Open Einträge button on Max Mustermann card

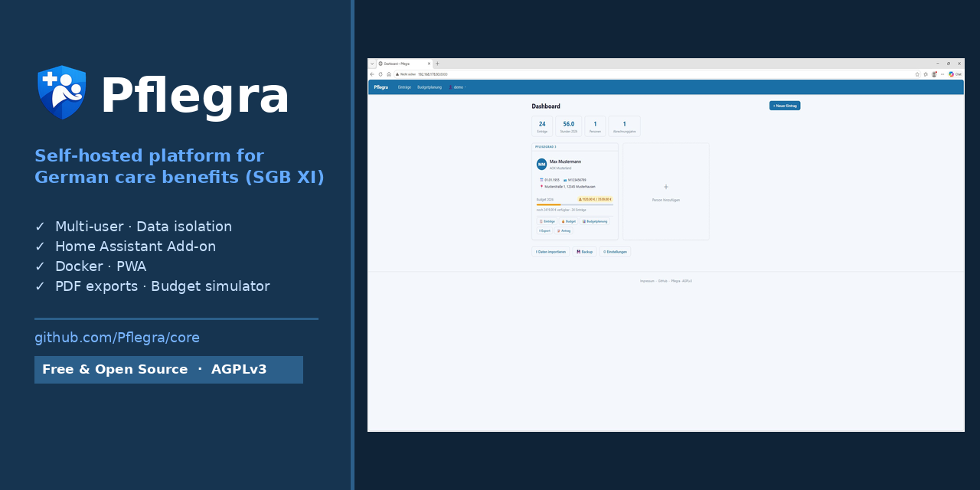[x=547, y=221]
